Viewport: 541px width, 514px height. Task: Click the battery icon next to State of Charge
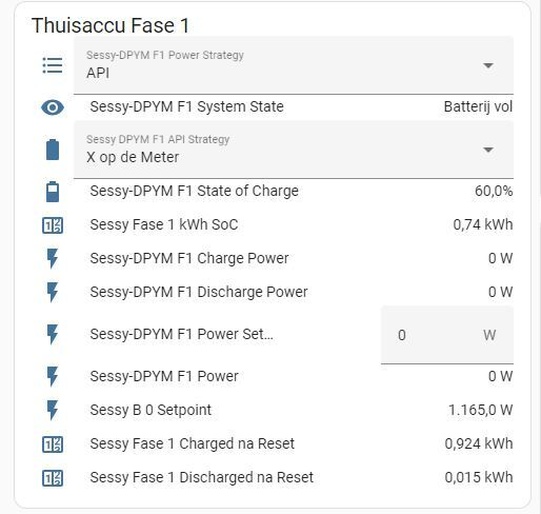pyautogui.click(x=52, y=191)
